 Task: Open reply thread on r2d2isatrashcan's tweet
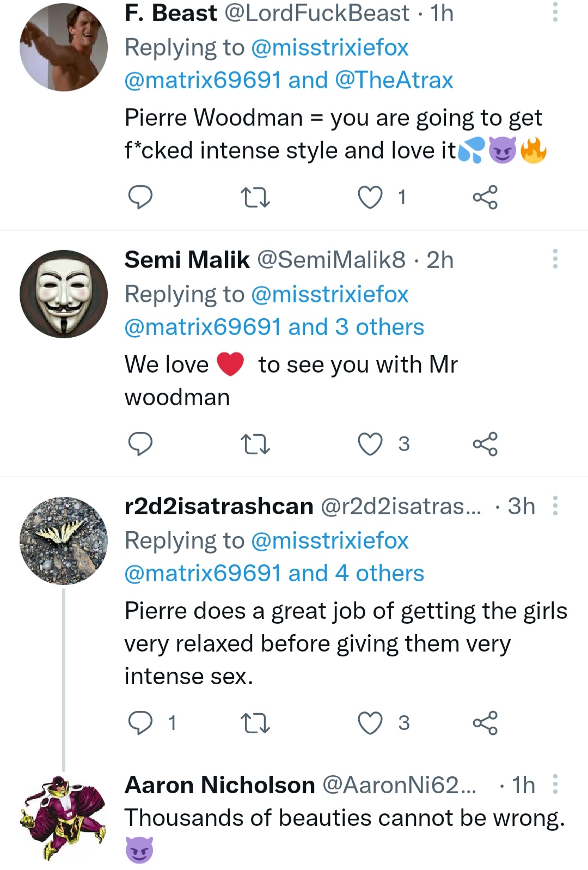[140, 723]
